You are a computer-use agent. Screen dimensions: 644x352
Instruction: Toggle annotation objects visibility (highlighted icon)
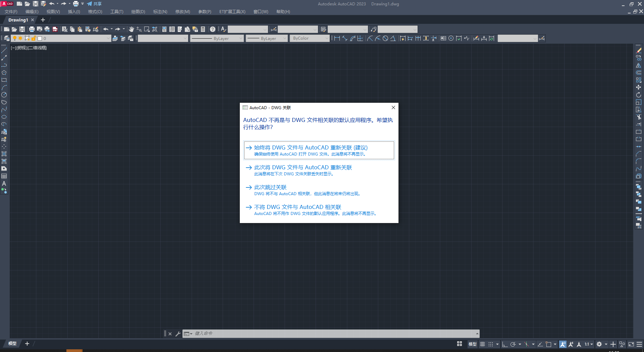563,344
